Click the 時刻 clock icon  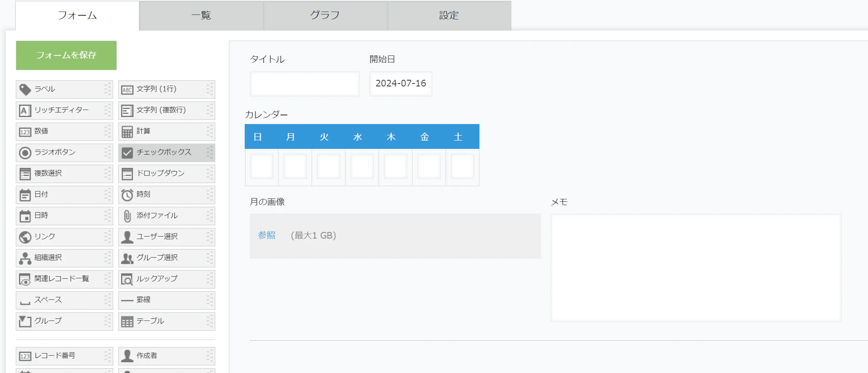click(x=127, y=195)
